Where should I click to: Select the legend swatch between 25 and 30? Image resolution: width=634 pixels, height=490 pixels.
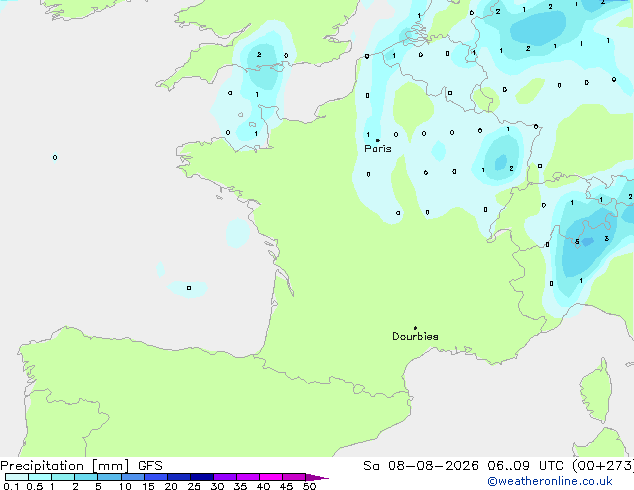[x=201, y=477]
